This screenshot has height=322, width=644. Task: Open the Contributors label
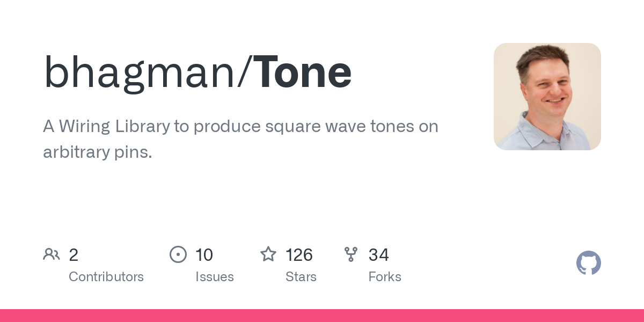pos(106,277)
